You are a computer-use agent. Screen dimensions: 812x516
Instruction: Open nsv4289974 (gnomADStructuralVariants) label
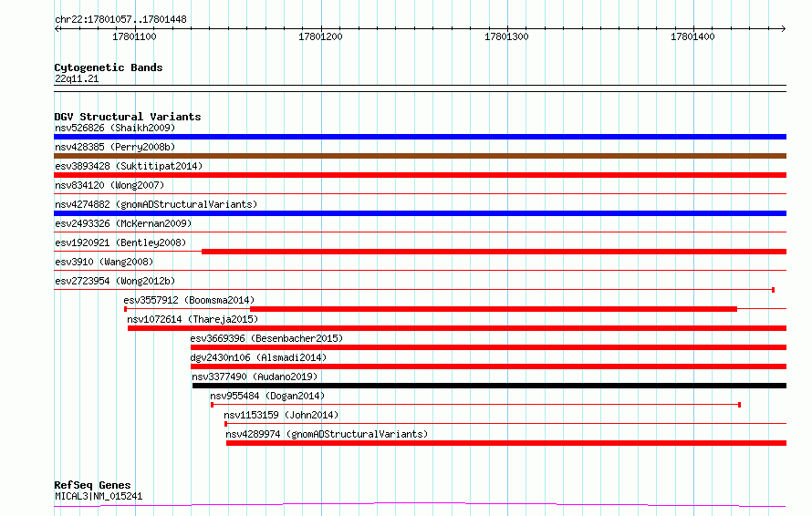click(x=327, y=434)
